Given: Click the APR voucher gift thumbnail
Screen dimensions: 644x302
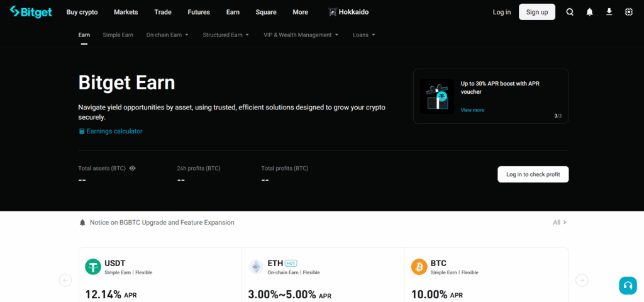Looking at the screenshot, I should [437, 96].
